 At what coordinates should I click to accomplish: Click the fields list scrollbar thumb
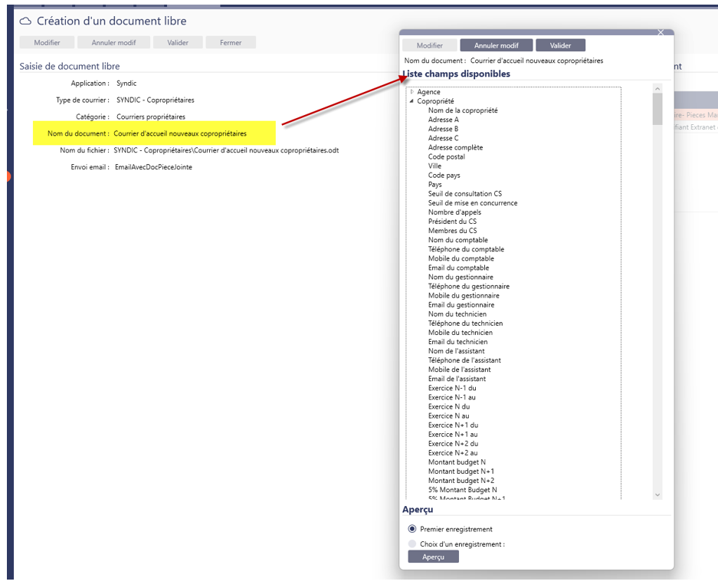pyautogui.click(x=657, y=109)
